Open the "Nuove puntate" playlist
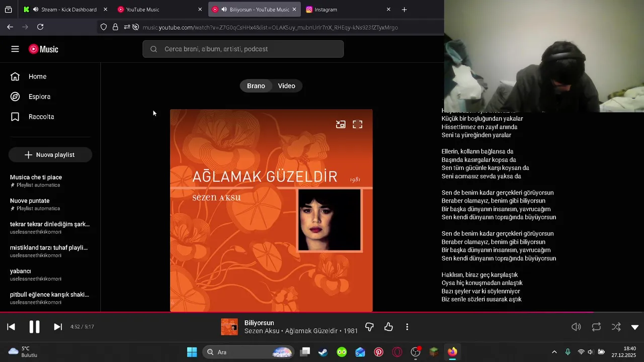Viewport: 644px width, 362px height. point(50,204)
